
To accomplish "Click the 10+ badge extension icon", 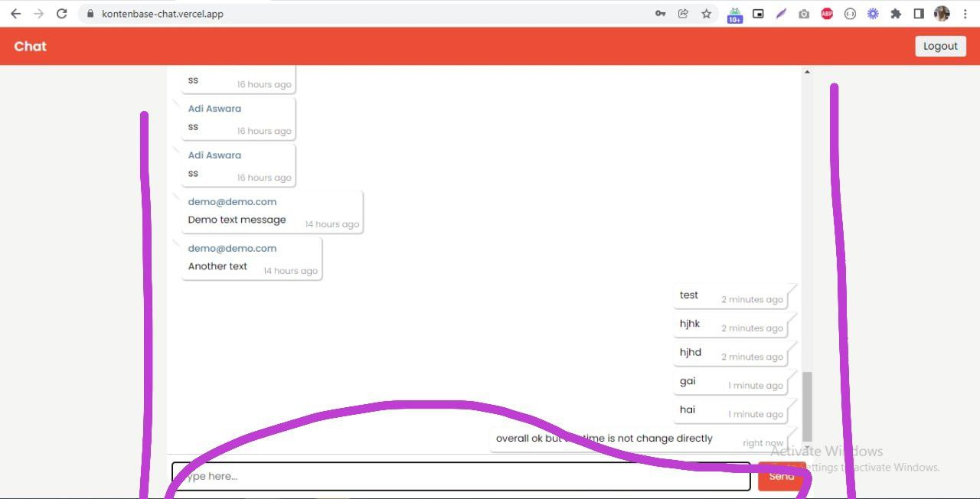I will (733, 13).
